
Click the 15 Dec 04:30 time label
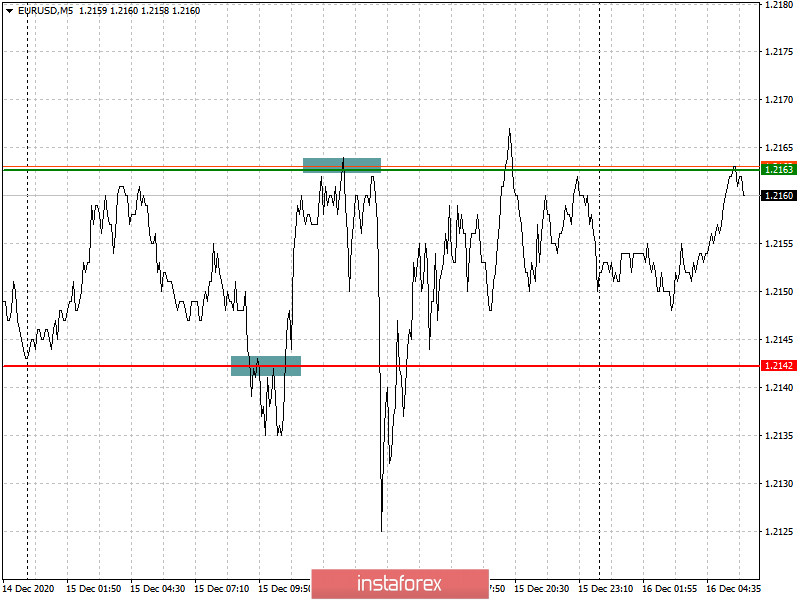point(158,589)
